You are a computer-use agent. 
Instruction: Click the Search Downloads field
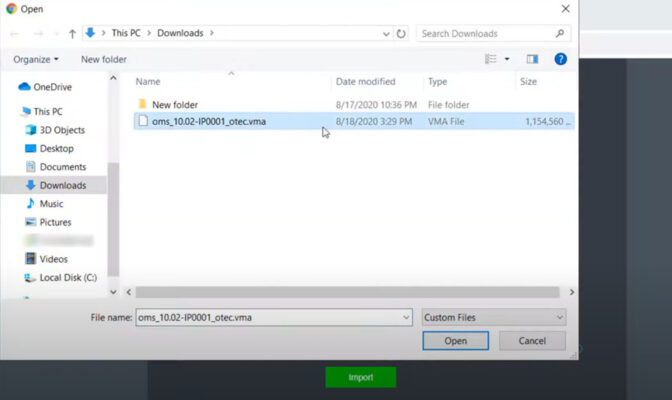[x=493, y=33]
